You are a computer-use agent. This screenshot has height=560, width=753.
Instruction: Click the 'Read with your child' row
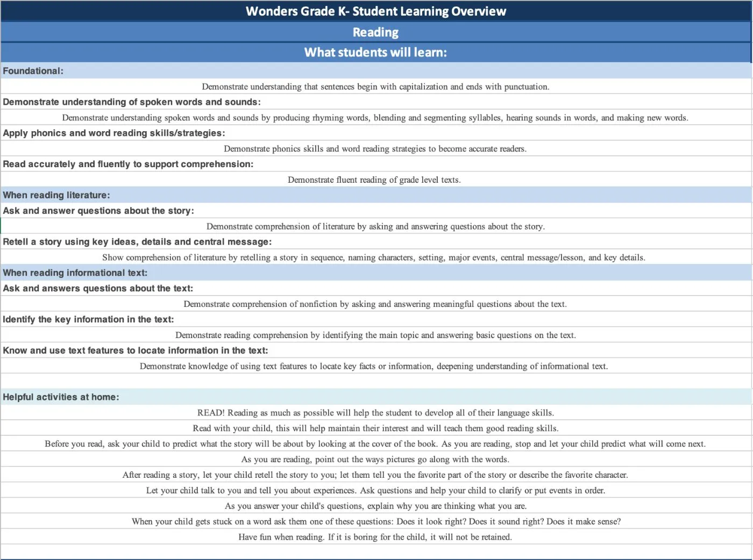[376, 428]
